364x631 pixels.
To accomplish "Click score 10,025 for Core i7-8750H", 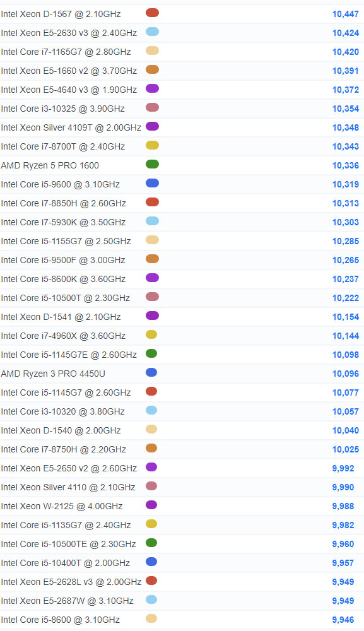I will click(346, 449).
